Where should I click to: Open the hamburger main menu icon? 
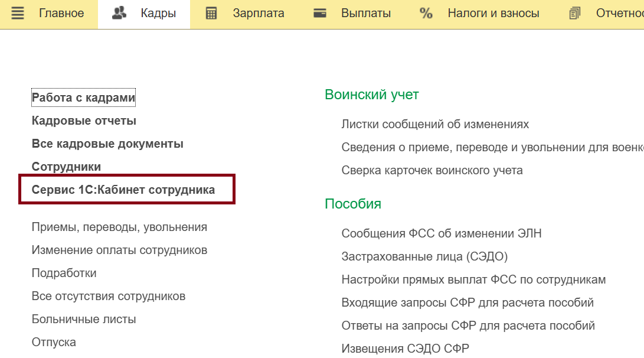[17, 13]
